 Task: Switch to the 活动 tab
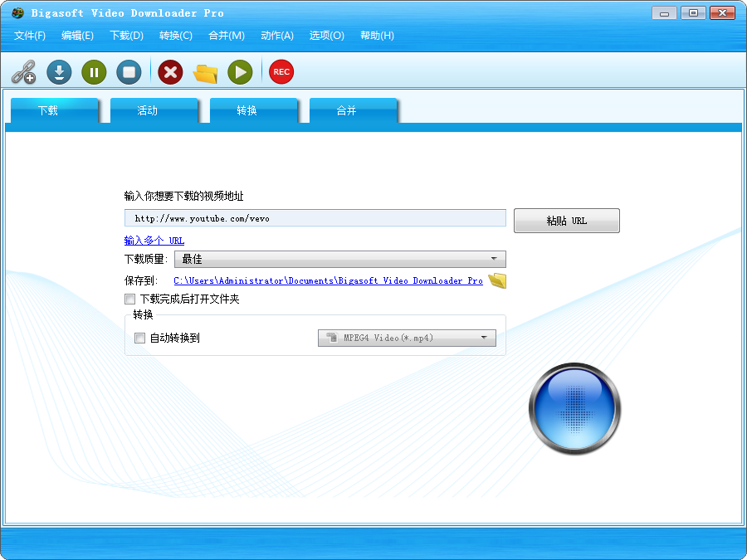154,110
